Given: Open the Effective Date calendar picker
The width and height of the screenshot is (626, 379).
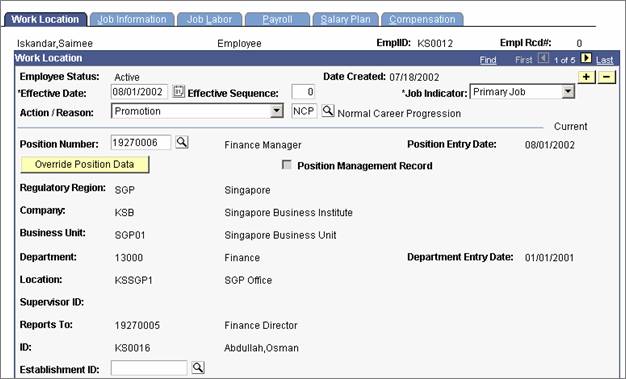Looking at the screenshot, I should click(x=178, y=92).
